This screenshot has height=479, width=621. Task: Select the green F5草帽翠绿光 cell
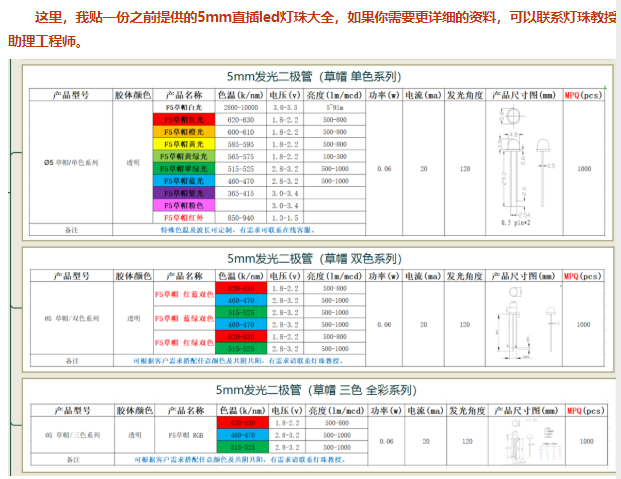click(184, 168)
